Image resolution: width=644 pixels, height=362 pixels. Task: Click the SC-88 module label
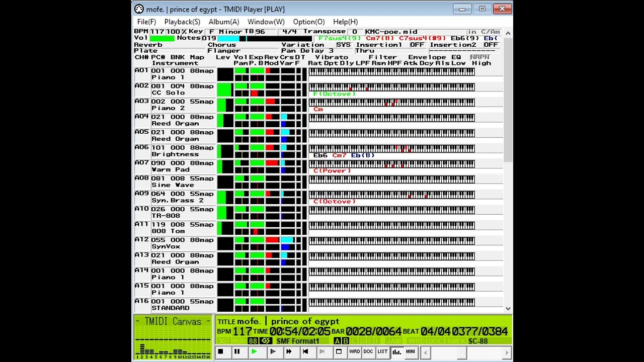click(478, 341)
